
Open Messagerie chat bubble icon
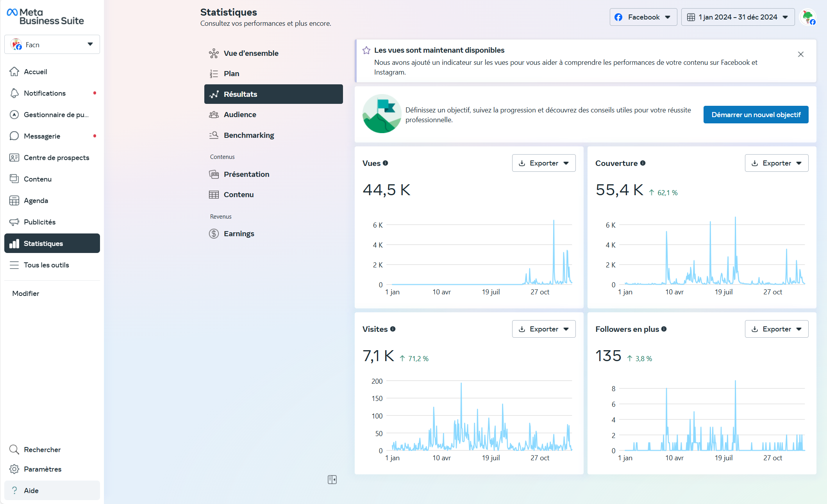[14, 136]
